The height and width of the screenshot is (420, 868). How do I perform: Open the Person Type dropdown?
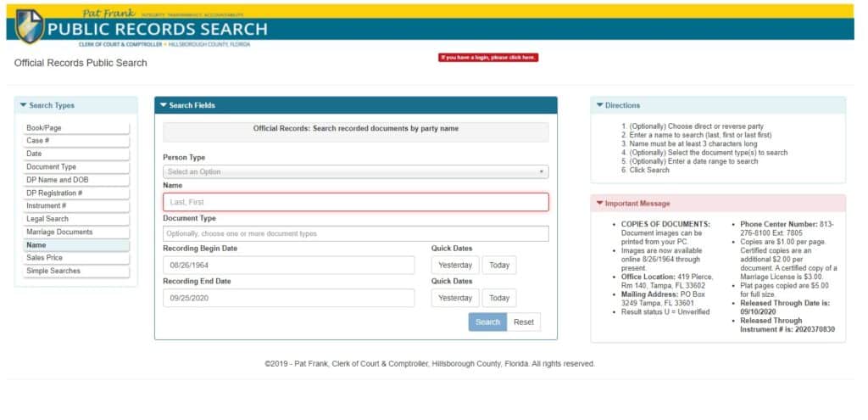tap(355, 171)
